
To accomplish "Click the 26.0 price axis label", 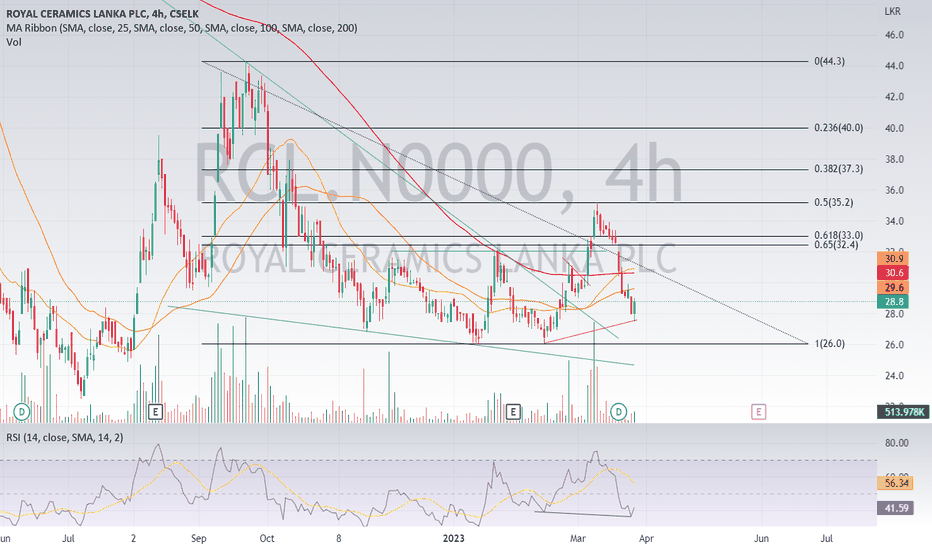I will pos(894,345).
